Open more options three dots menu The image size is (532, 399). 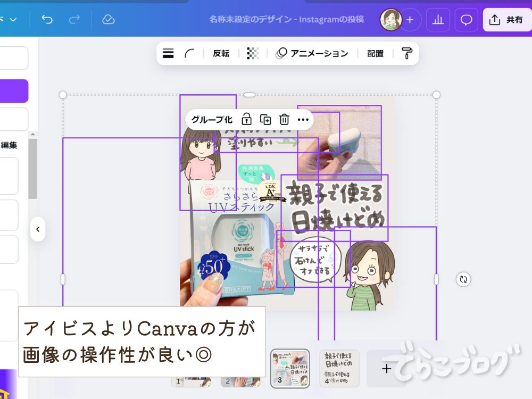pos(303,119)
